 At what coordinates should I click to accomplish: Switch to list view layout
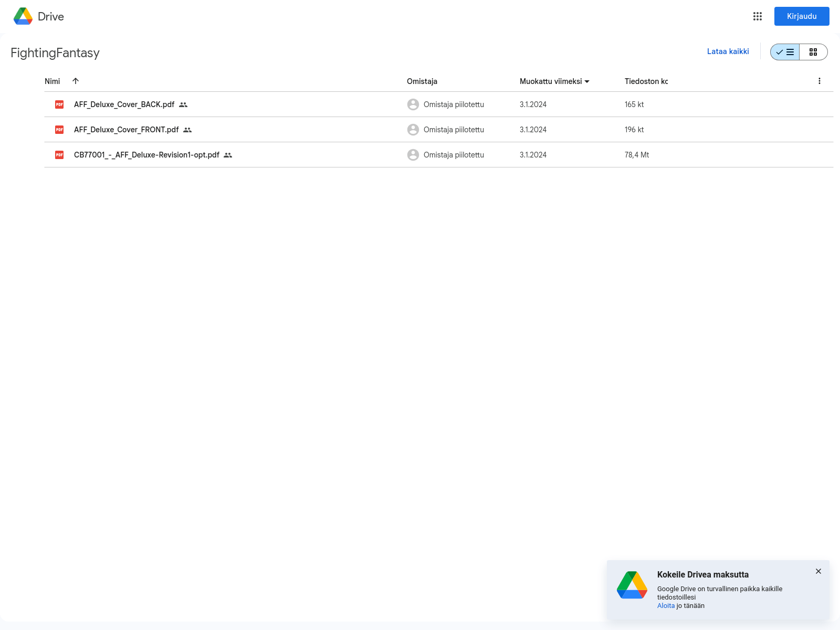785,52
